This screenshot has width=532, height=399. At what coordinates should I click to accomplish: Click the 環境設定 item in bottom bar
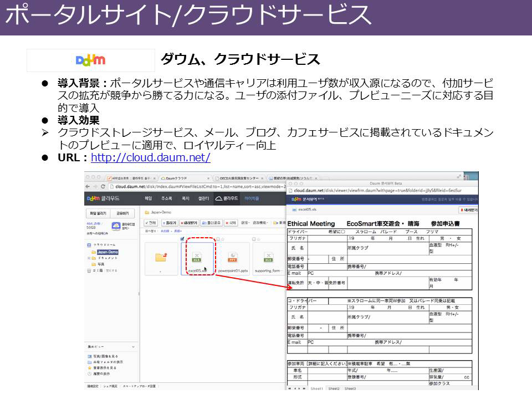pos(93,386)
